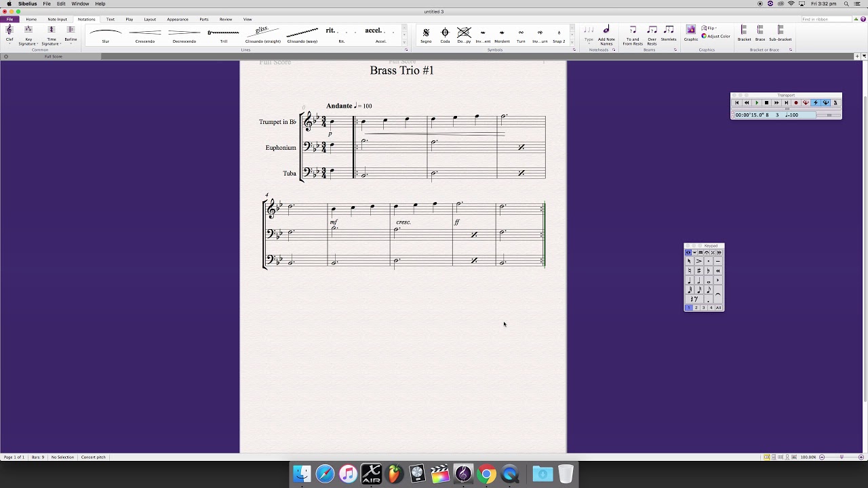
Task: Choose the Segno symbol
Action: pyautogui.click(x=426, y=33)
